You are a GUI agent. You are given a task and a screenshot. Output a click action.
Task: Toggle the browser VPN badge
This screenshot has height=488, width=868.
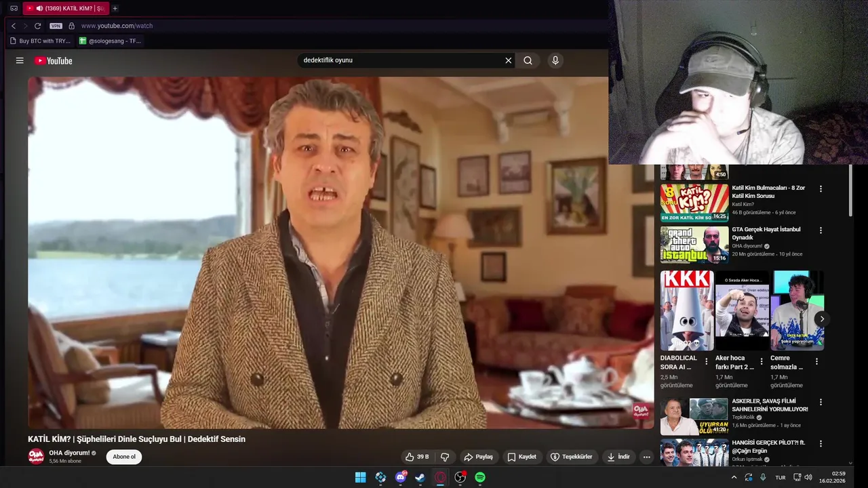click(x=56, y=26)
